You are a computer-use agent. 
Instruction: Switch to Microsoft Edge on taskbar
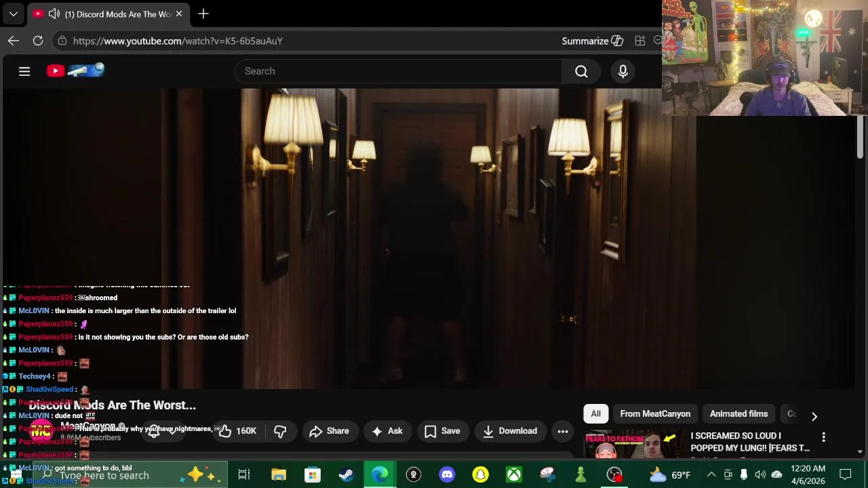click(379, 475)
